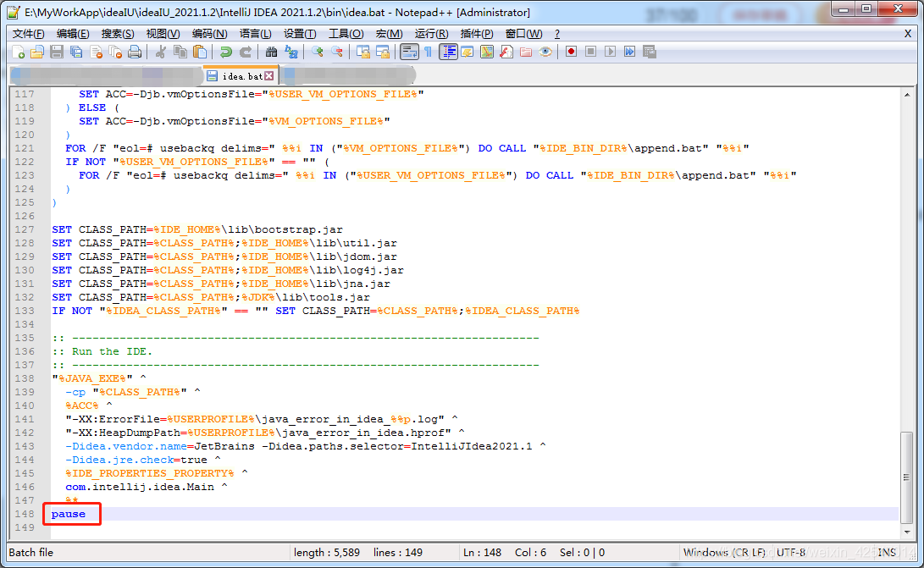
Task: Click the Copy toolbar icon
Action: point(180,52)
